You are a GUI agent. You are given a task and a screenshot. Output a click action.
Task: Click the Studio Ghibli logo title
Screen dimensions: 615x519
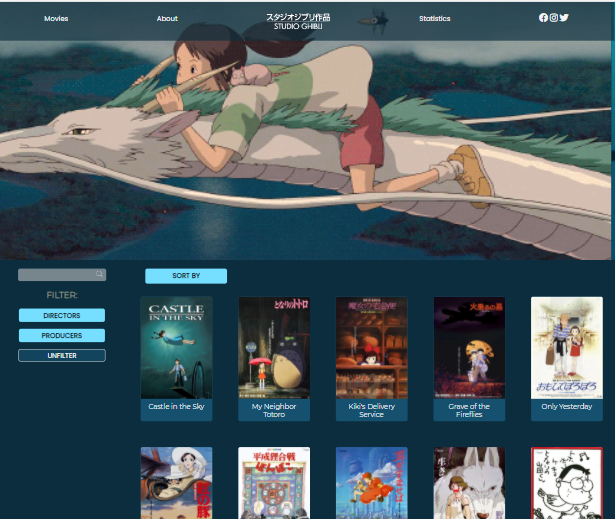pyautogui.click(x=298, y=21)
